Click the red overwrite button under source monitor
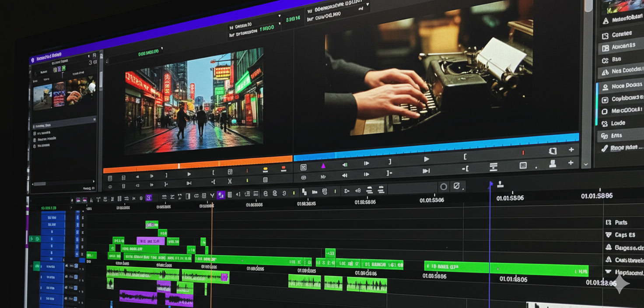This screenshot has width=644, height=308. pos(283,168)
